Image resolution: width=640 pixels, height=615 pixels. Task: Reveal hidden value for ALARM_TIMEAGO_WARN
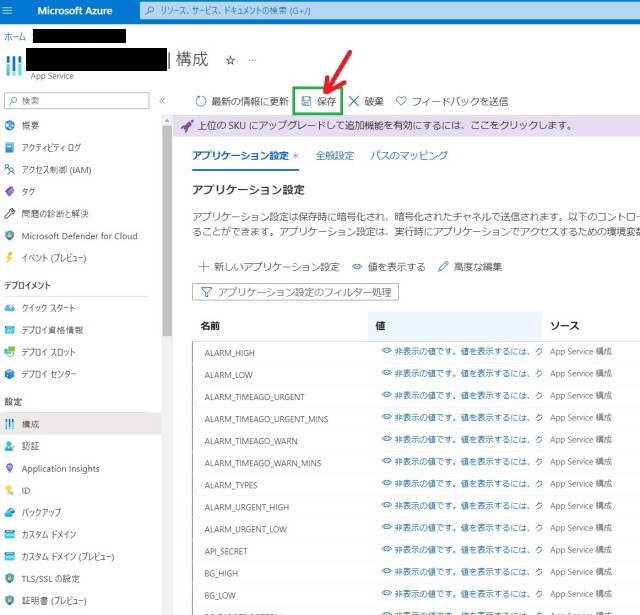point(462,440)
